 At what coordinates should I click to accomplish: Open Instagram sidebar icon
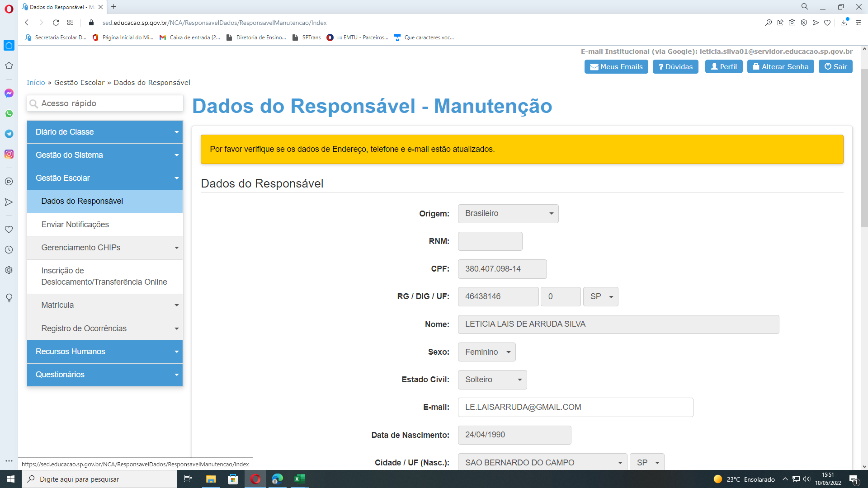9,154
